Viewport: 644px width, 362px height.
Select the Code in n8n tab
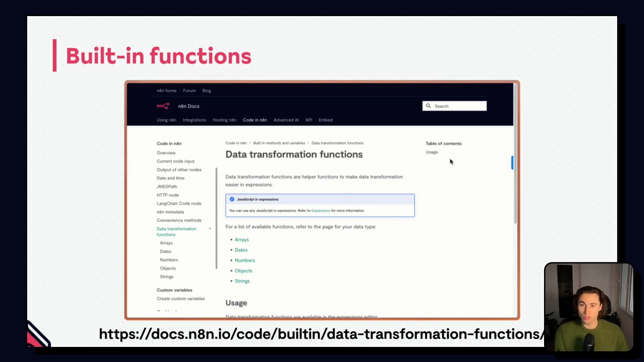(255, 120)
